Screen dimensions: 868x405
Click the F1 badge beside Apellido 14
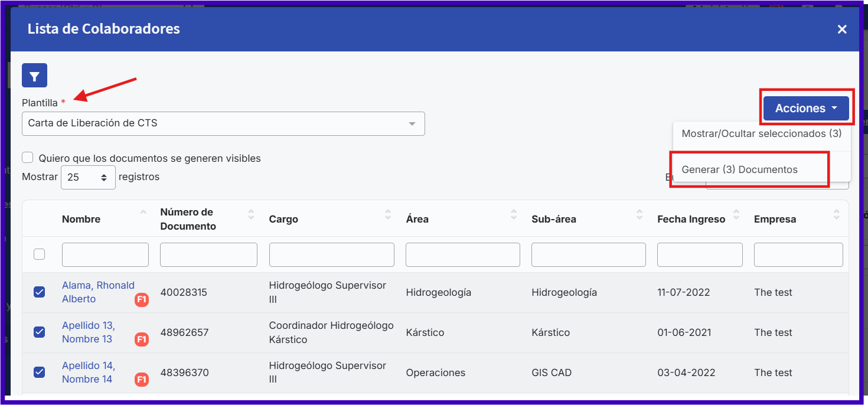pos(142,380)
